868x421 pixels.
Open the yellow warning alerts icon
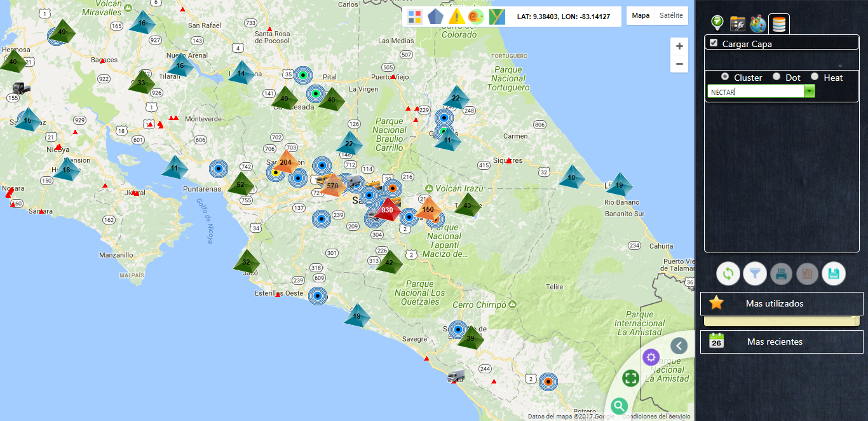[456, 17]
